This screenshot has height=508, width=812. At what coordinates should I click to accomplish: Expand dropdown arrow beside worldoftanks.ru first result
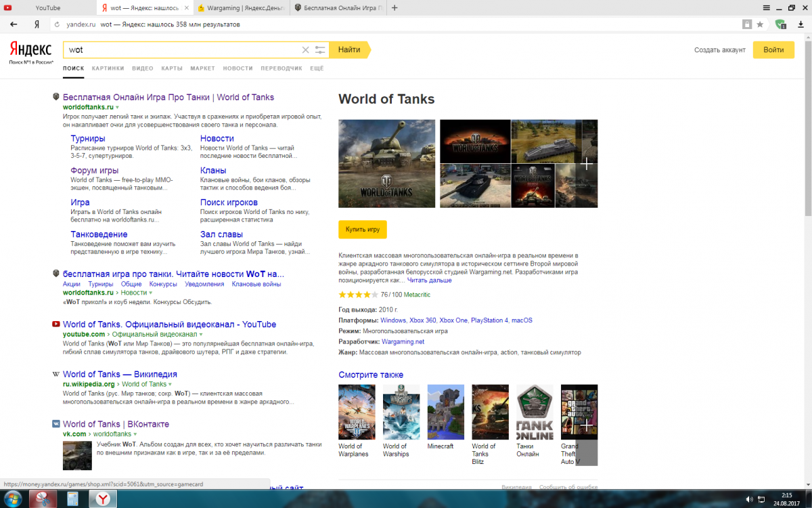117,108
